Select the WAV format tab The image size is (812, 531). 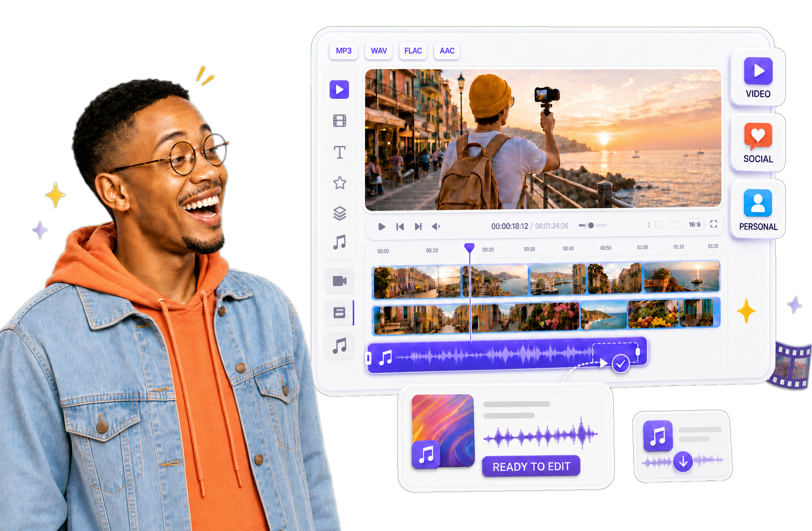(x=379, y=51)
